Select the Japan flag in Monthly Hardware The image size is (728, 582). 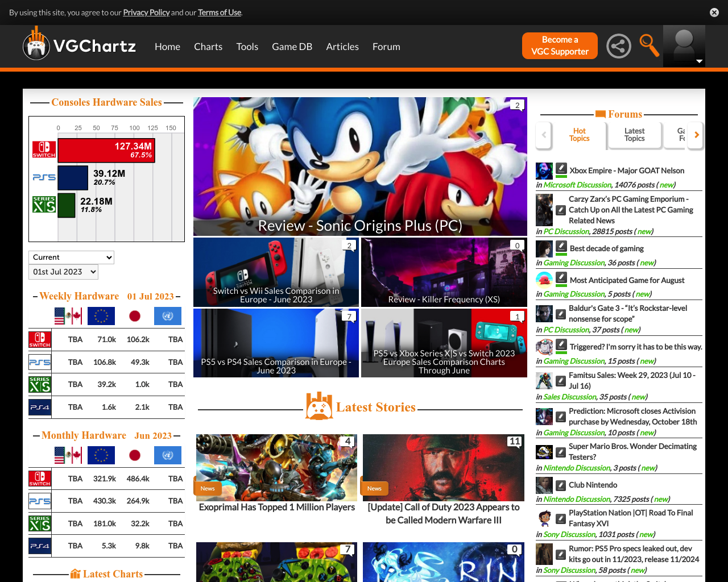click(x=135, y=455)
